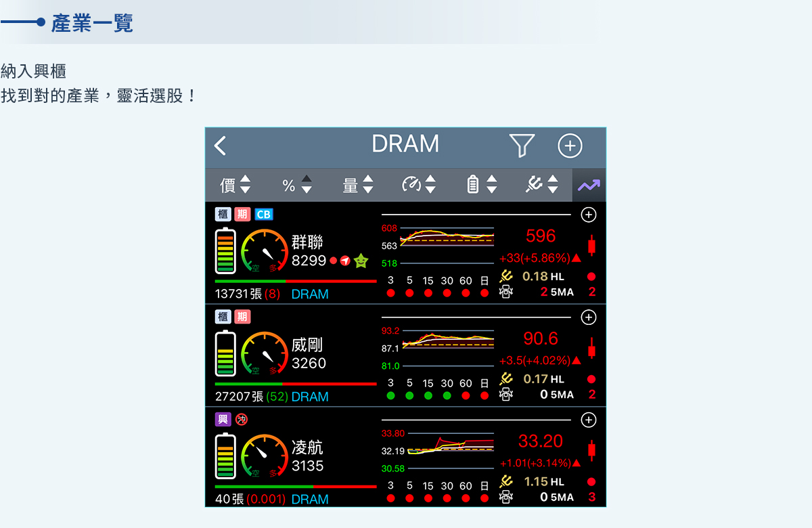Sort by trident indicator column

pos(543,185)
